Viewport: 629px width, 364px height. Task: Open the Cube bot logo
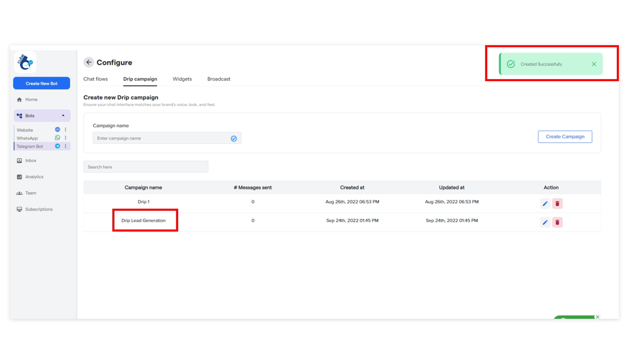coord(25,62)
